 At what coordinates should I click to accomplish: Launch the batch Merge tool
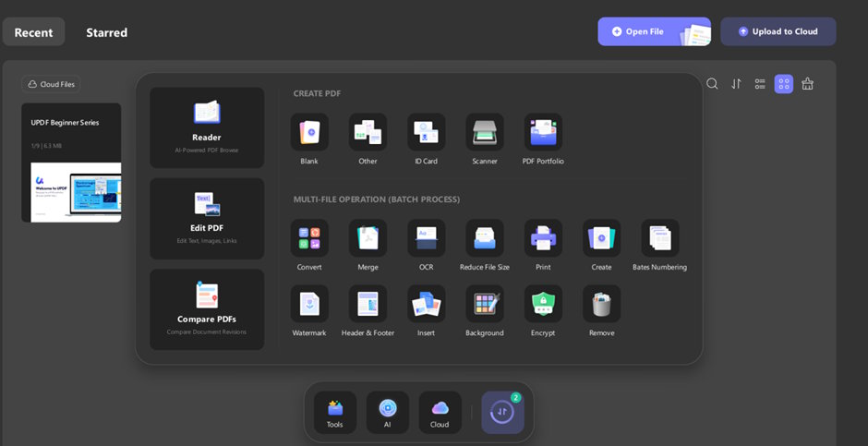(368, 238)
